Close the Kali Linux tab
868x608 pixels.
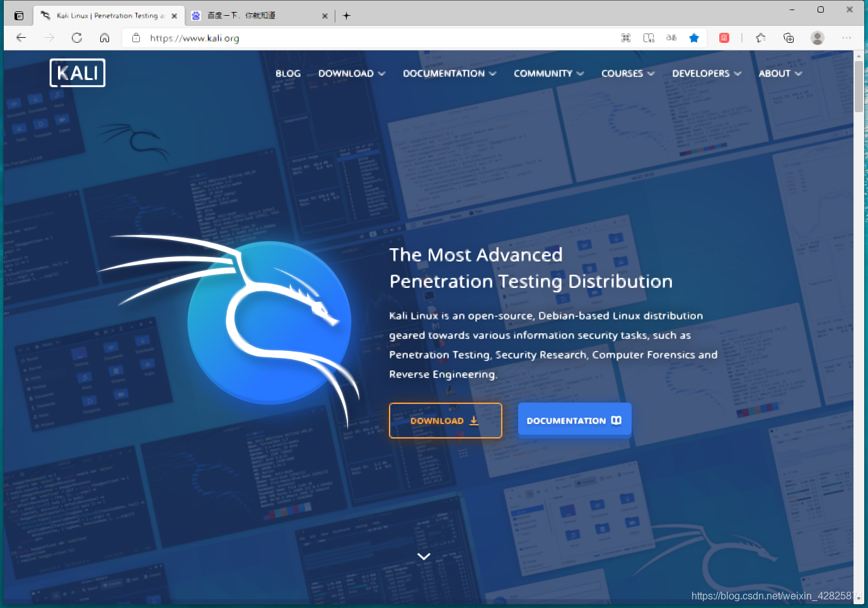coord(174,16)
